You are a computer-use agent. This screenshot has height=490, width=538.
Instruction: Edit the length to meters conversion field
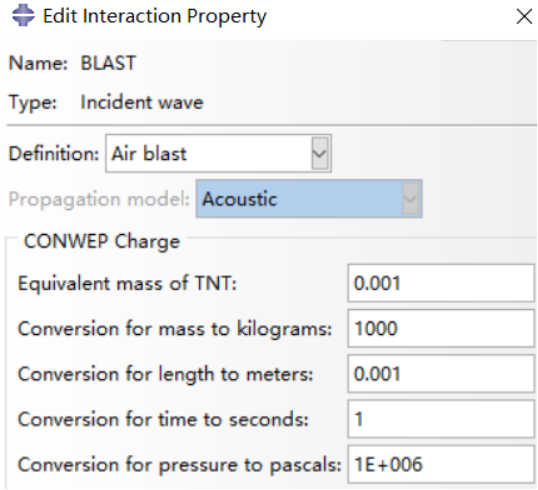click(441, 374)
